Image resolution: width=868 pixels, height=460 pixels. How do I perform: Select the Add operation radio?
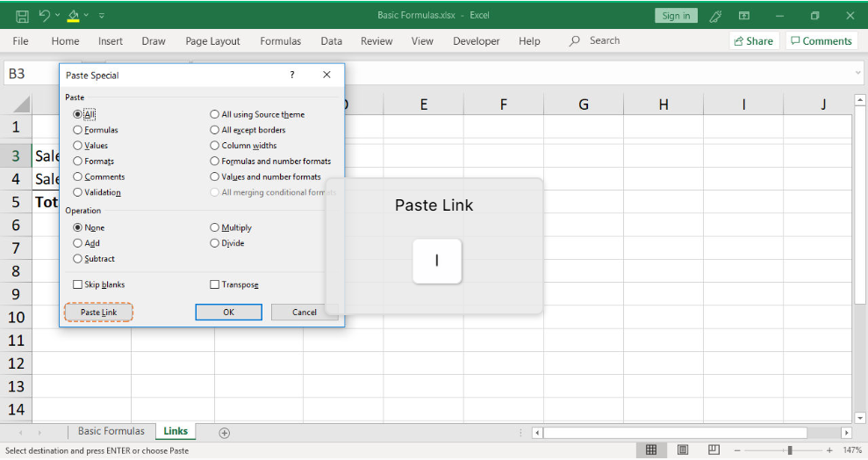click(86, 243)
